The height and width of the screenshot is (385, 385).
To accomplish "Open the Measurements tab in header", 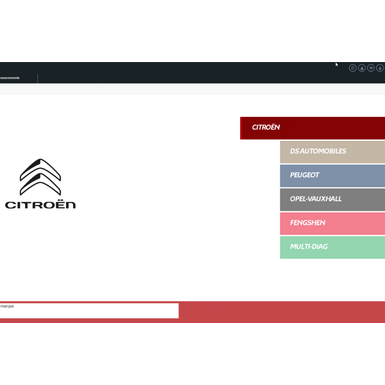I will pos(10,78).
